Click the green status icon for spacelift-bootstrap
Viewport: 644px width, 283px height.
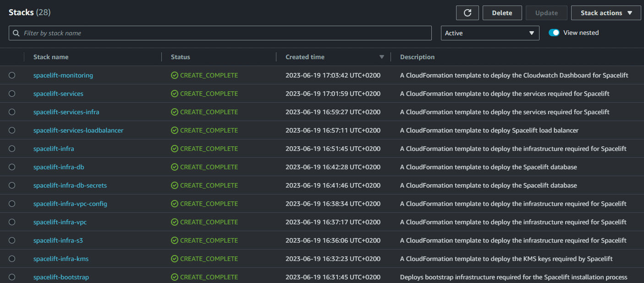point(174,277)
